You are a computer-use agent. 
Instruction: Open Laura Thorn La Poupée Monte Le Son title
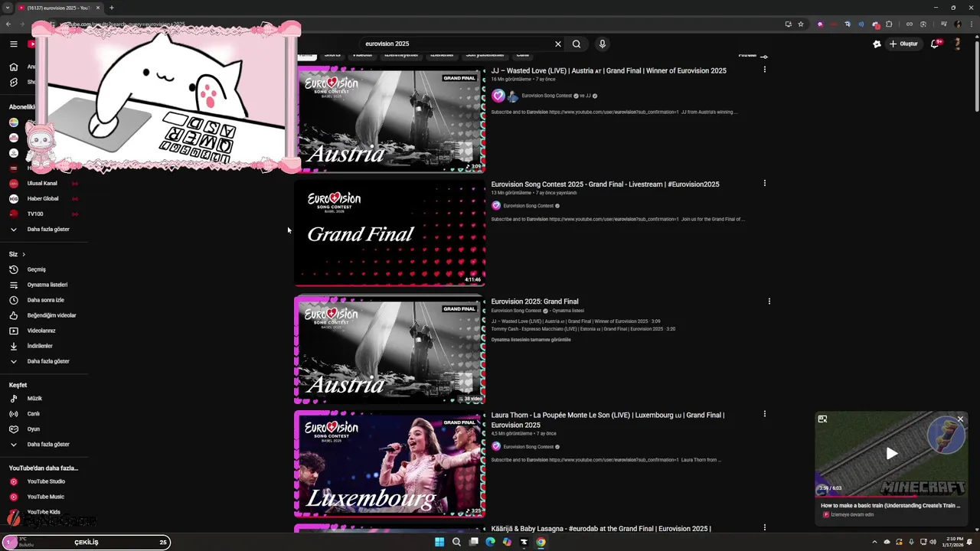tap(608, 420)
